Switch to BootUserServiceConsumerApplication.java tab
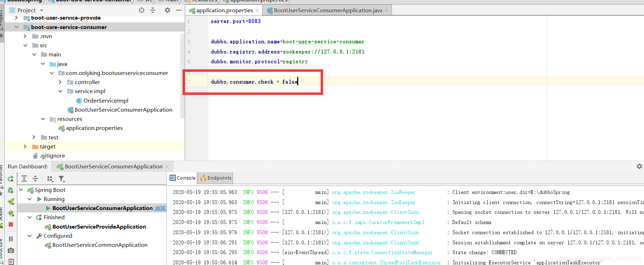This screenshot has height=265, width=644. pos(328,11)
